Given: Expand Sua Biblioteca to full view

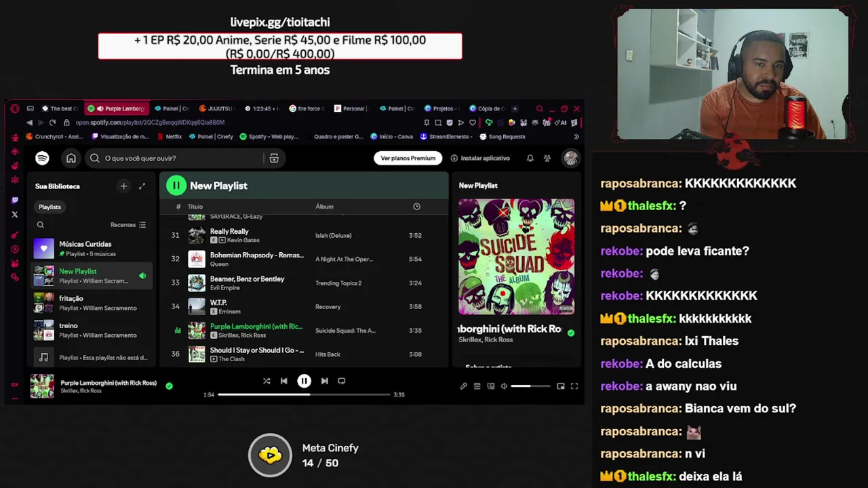Looking at the screenshot, I should pos(142,186).
